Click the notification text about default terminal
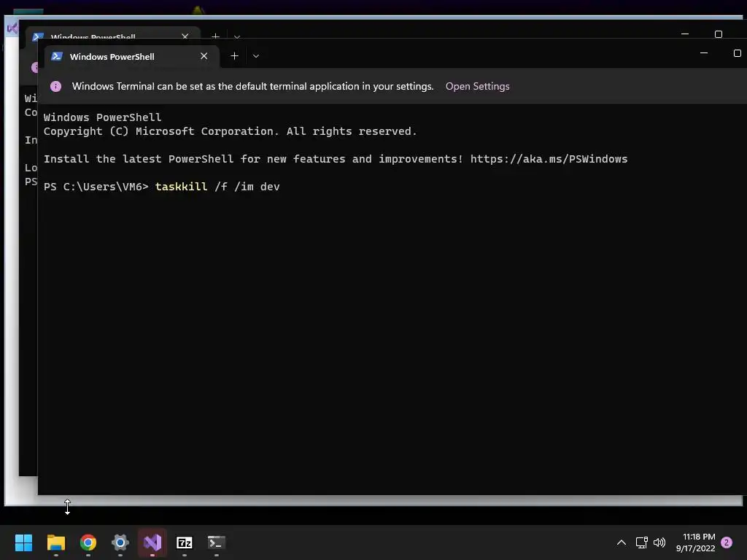Image resolution: width=747 pixels, height=560 pixels. point(253,86)
